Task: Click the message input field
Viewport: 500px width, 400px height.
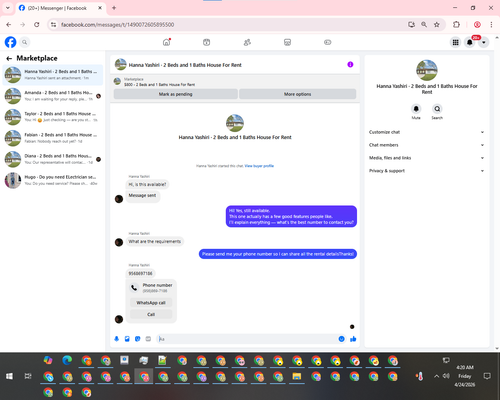Action: pos(248,339)
